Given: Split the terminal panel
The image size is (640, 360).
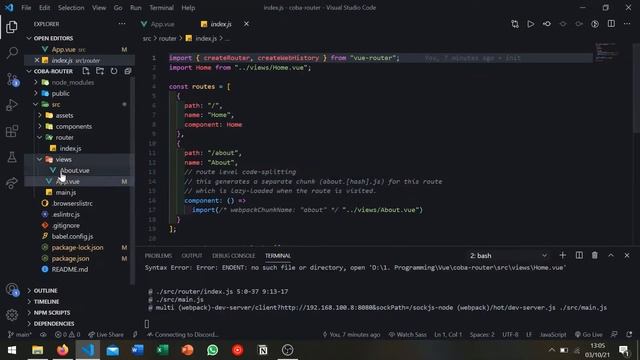Looking at the screenshot, I should pos(579,255).
